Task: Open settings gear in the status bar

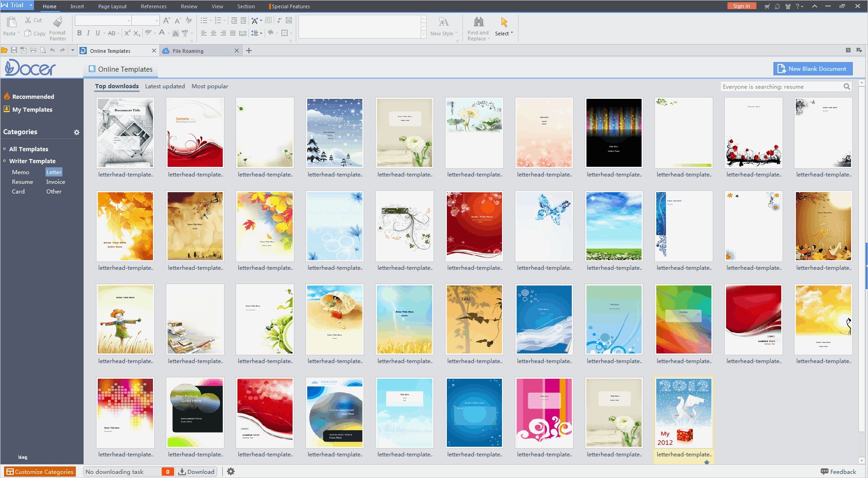Action: [x=231, y=472]
